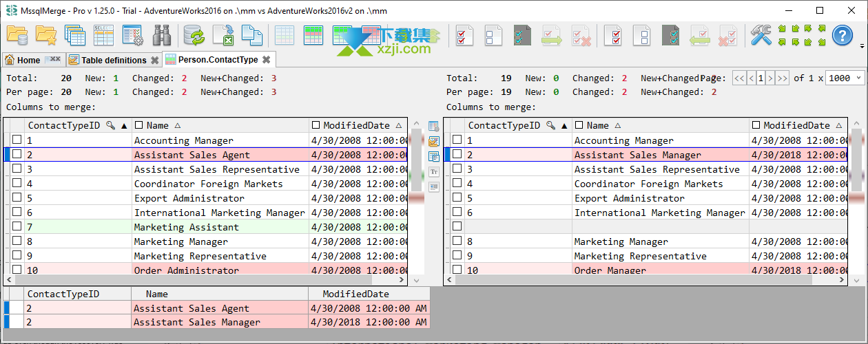
Task: Click the faded all-rows grid icon
Action: (x=285, y=35)
